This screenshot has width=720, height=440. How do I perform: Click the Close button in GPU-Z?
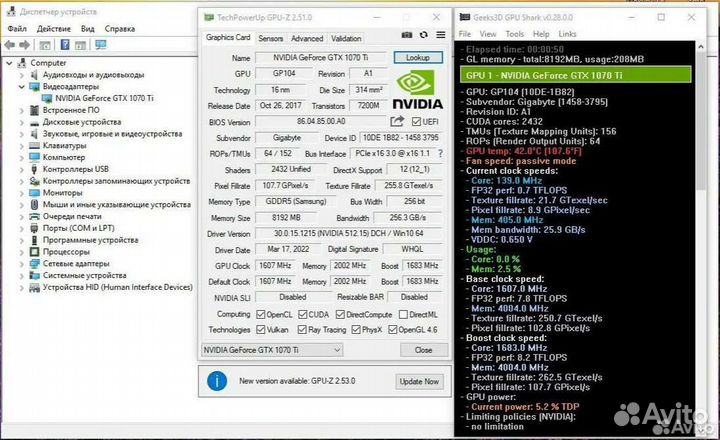tap(423, 350)
